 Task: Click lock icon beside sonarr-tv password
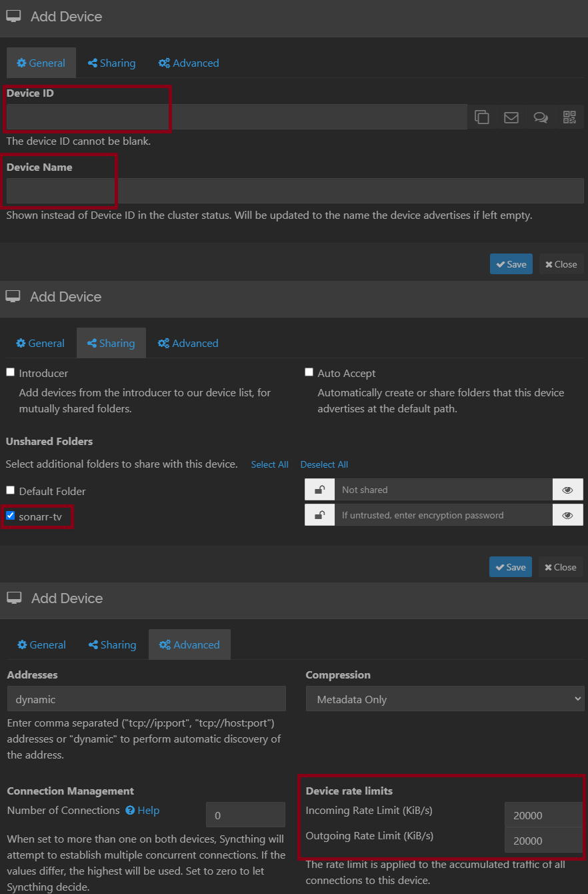pyautogui.click(x=320, y=515)
